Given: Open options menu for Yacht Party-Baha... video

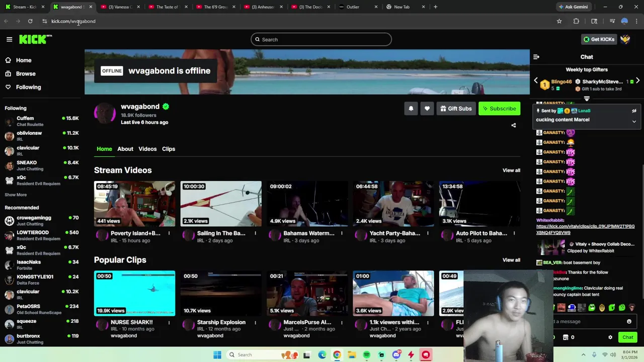Looking at the screenshot, I should (x=428, y=233).
